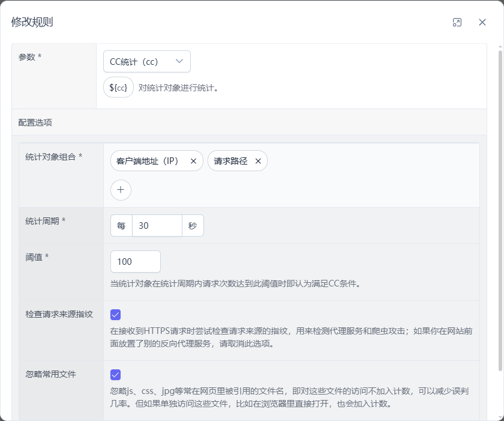Click the 参数 field label

pyautogui.click(x=30, y=57)
